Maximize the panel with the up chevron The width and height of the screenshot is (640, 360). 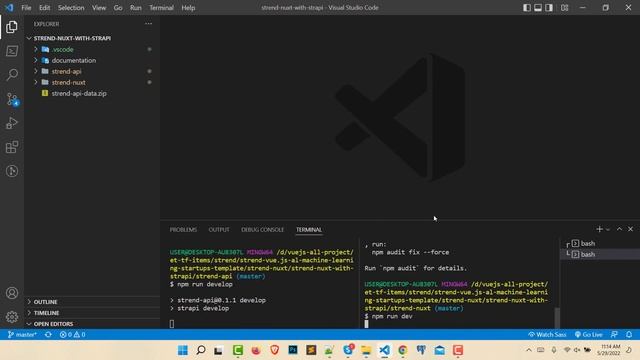tap(619, 229)
